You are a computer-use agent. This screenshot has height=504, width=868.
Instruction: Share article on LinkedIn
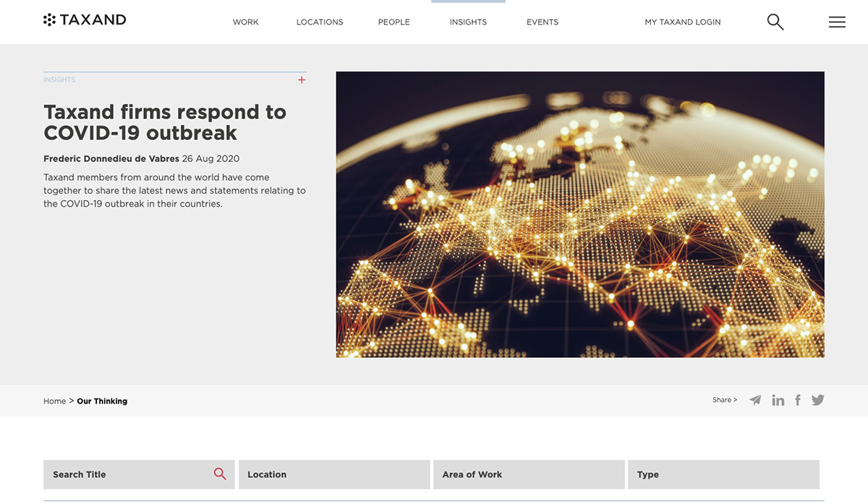click(x=778, y=400)
